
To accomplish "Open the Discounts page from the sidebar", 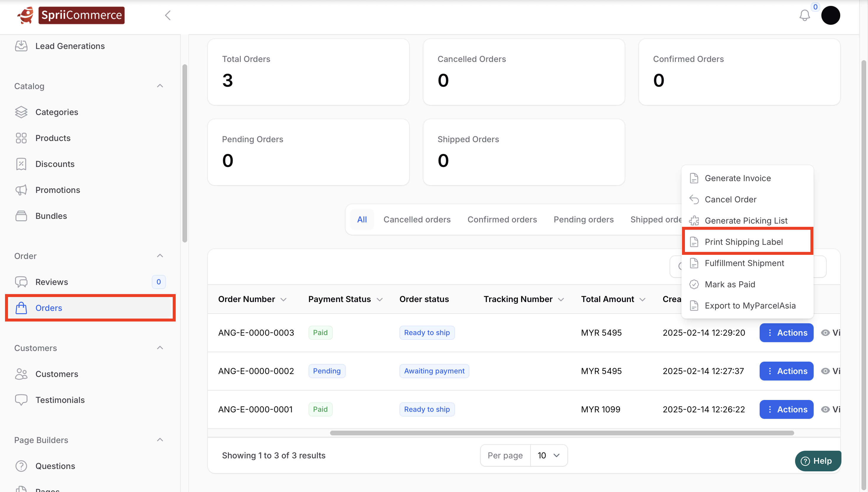I will tap(55, 164).
